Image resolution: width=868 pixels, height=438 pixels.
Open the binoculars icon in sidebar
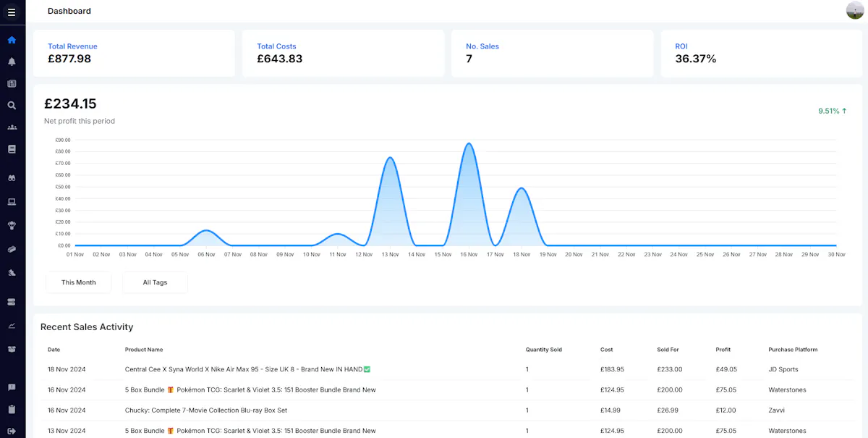coord(12,178)
